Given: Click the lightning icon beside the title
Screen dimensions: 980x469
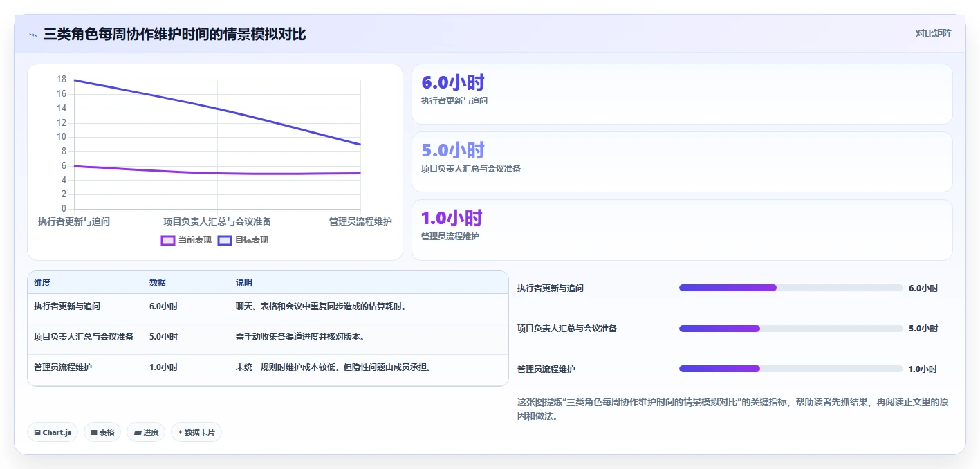Looking at the screenshot, I should [x=33, y=34].
